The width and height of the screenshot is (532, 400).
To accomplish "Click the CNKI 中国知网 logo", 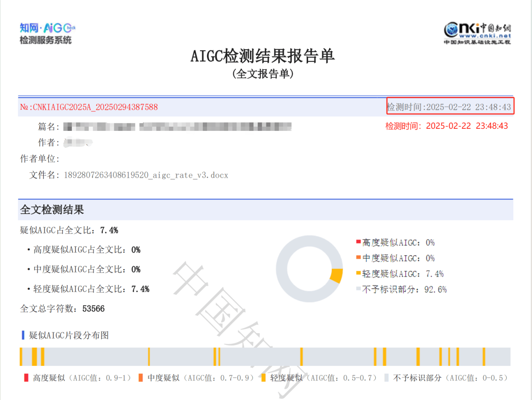I will coord(477,33).
